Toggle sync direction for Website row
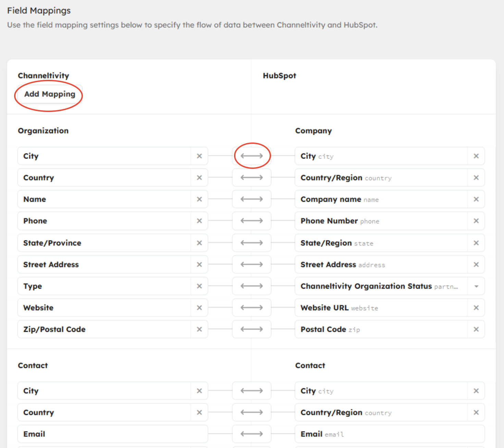This screenshot has height=448, width=504. (251, 308)
